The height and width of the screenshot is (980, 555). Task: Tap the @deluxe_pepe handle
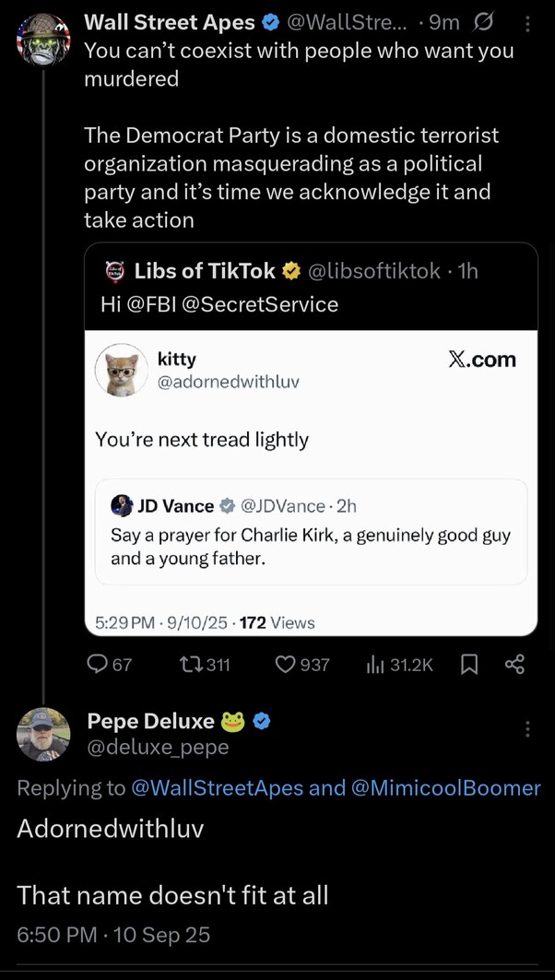click(157, 748)
